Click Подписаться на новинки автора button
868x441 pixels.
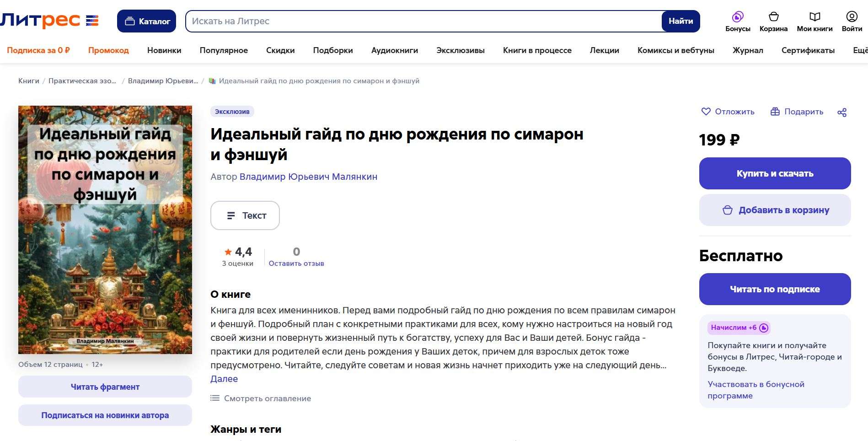pos(105,415)
